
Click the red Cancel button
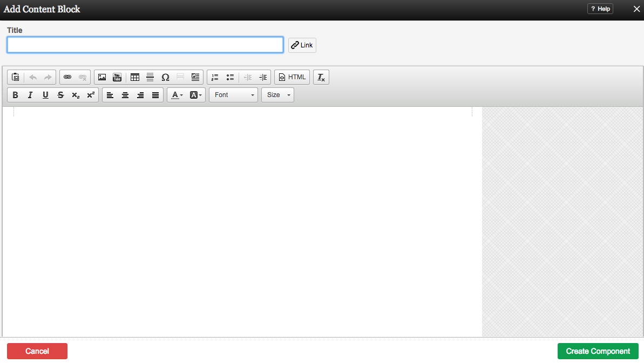(37, 351)
